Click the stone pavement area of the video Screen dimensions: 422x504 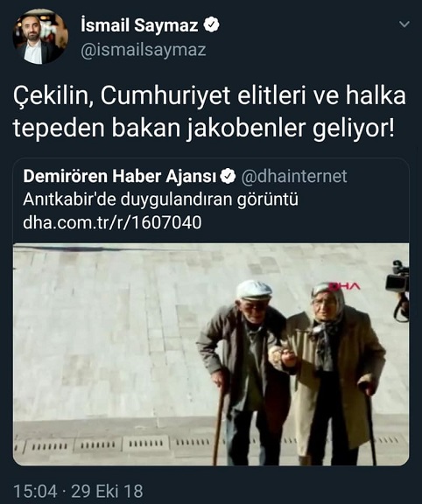coord(106,338)
